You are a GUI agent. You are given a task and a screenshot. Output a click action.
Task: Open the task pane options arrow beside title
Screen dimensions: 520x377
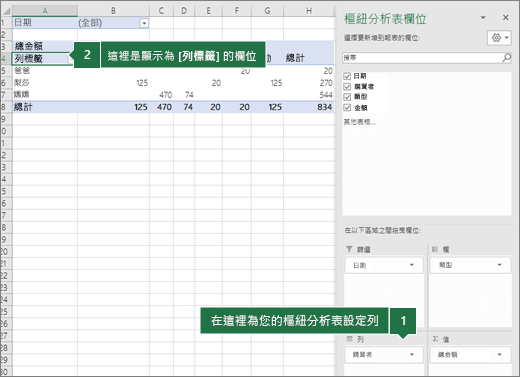(x=483, y=18)
